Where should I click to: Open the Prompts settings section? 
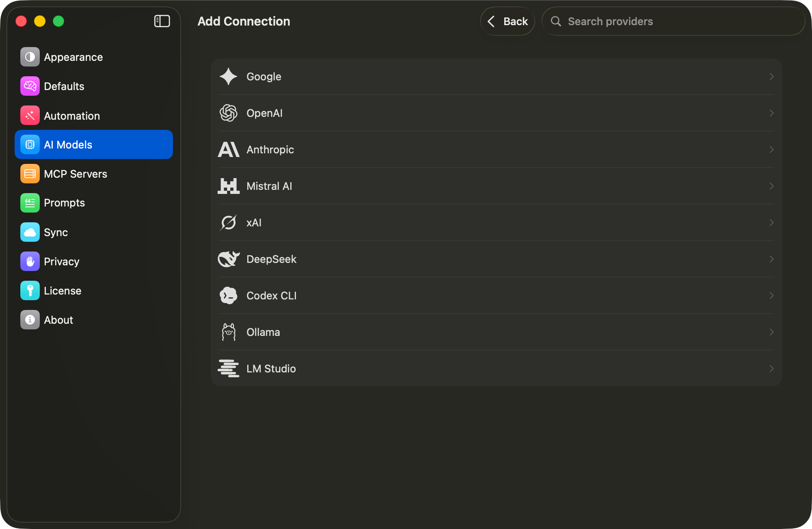click(94, 203)
